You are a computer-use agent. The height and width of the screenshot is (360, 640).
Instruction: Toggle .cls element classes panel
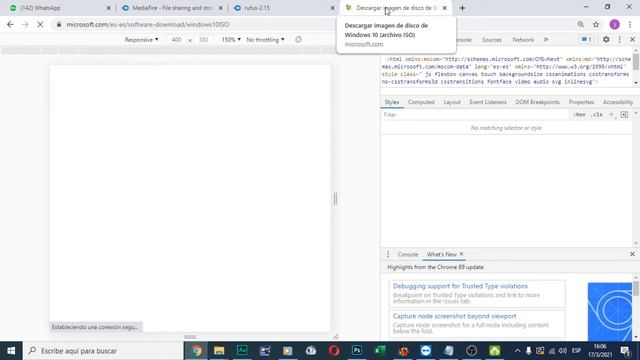(x=596, y=115)
